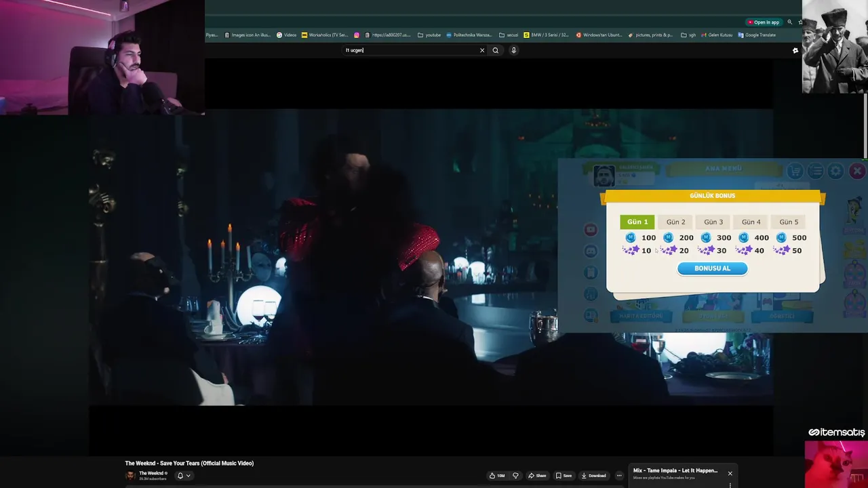The width and height of the screenshot is (868, 488).
Task: Open the Instagram bookmark icon
Action: [357, 35]
